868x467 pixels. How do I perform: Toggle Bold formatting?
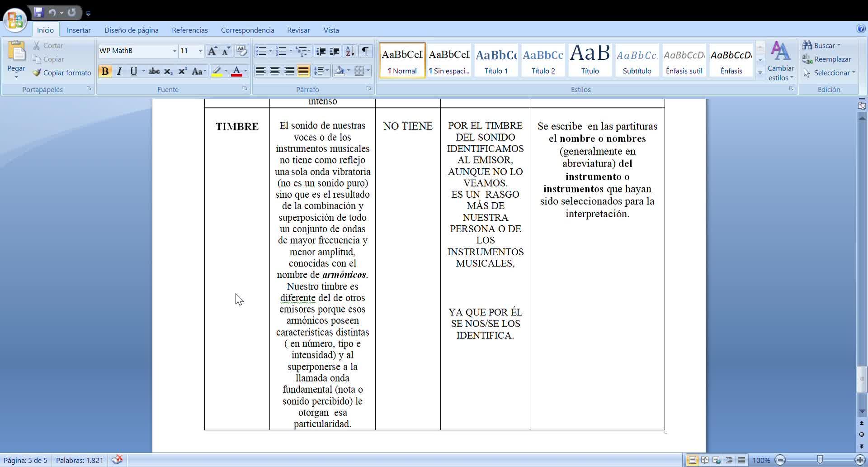105,71
